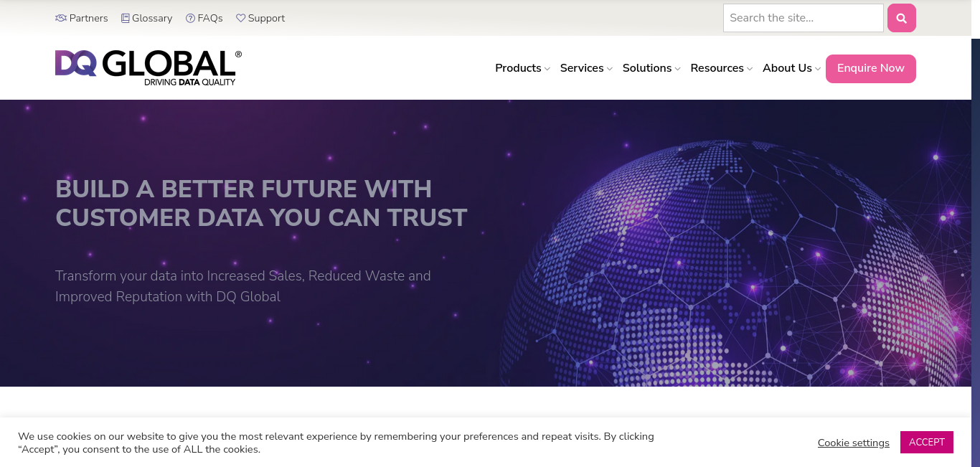Accept all cookies with ACCEPT button
The height and width of the screenshot is (467, 980).
(926, 442)
